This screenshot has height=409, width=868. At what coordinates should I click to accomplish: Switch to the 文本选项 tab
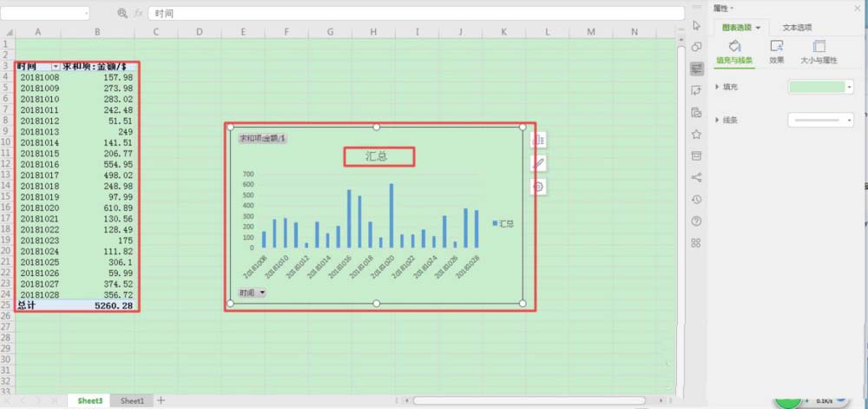pyautogui.click(x=797, y=28)
